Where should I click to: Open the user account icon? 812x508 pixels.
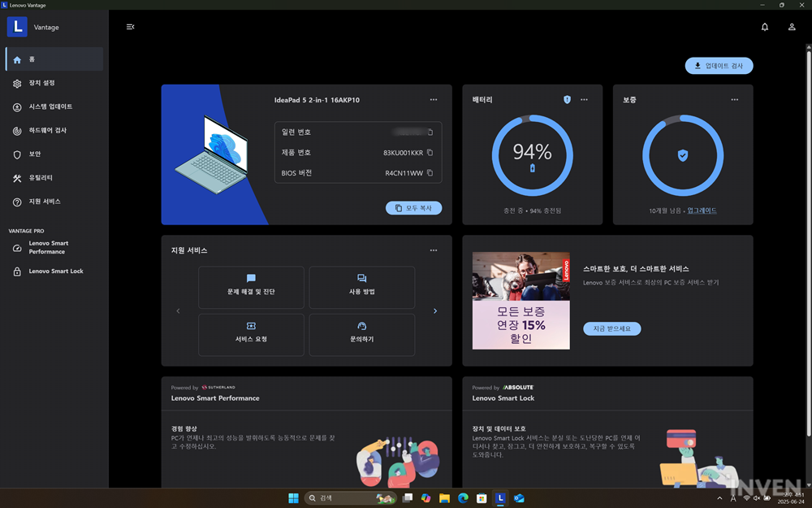[x=792, y=27]
